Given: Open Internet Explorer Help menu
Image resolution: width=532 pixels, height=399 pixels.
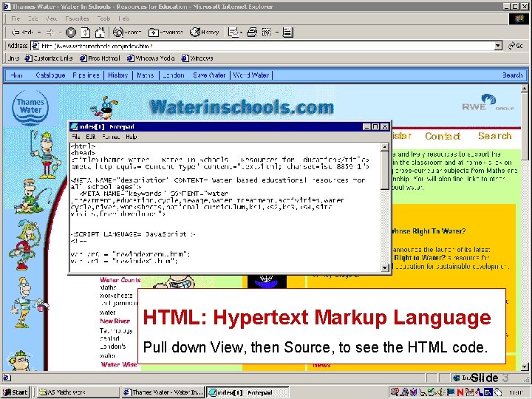Looking at the screenshot, I should click(x=124, y=18).
